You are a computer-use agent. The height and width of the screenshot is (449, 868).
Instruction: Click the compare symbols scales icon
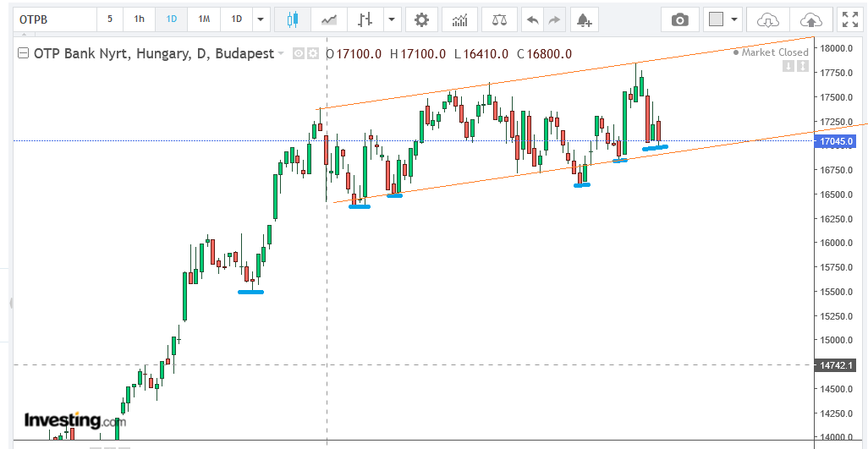click(500, 19)
